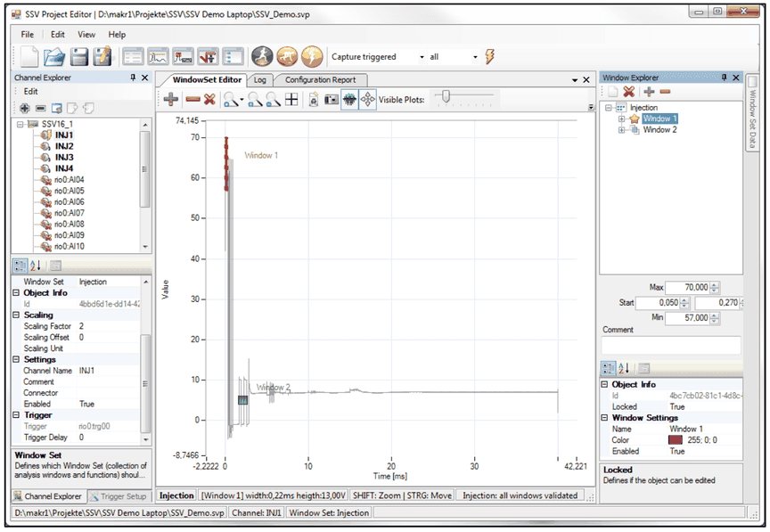Open the tab list arrow beside editor close button

pos(575,80)
